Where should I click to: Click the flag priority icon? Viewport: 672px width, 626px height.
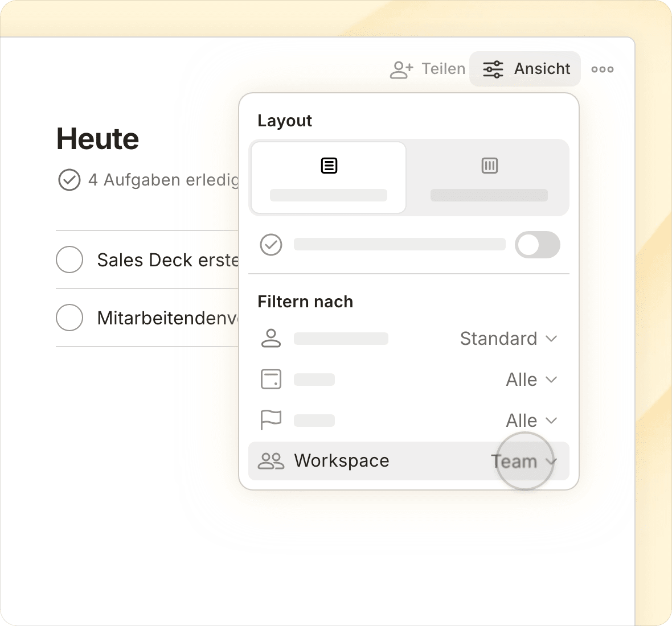tap(271, 420)
